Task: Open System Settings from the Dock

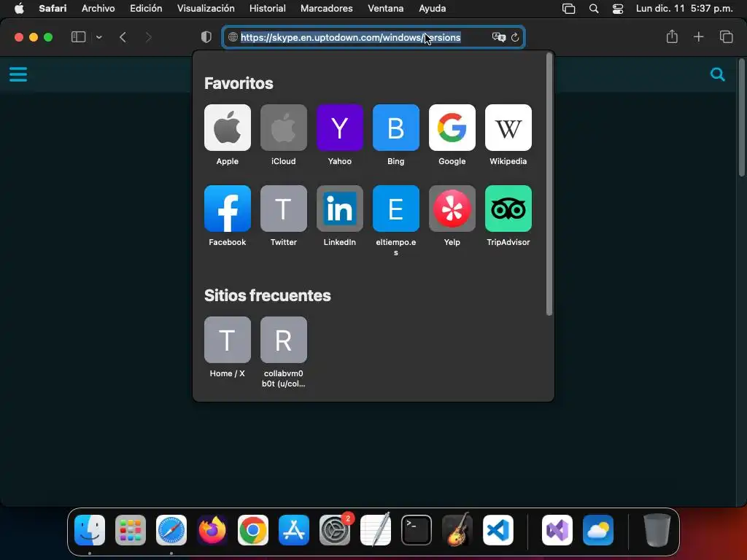Action: point(335,530)
